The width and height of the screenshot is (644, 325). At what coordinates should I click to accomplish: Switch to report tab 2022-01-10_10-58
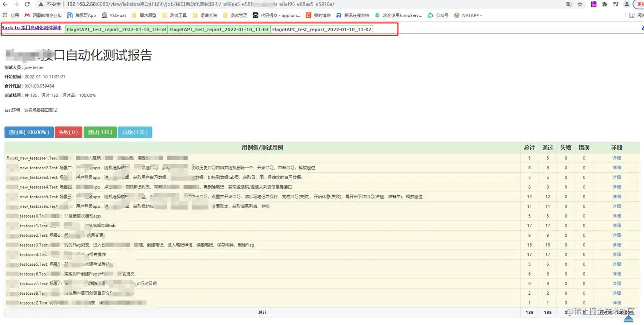click(x=116, y=29)
